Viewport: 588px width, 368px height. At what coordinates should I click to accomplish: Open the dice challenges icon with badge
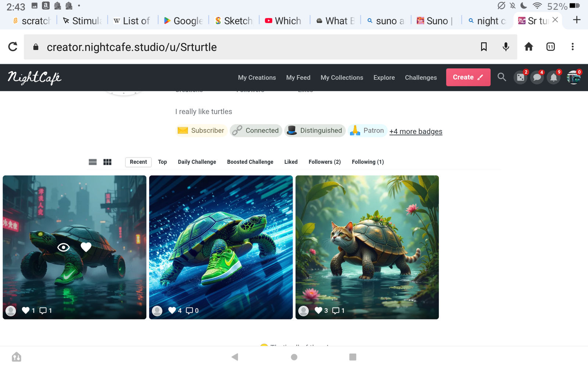[520, 77]
